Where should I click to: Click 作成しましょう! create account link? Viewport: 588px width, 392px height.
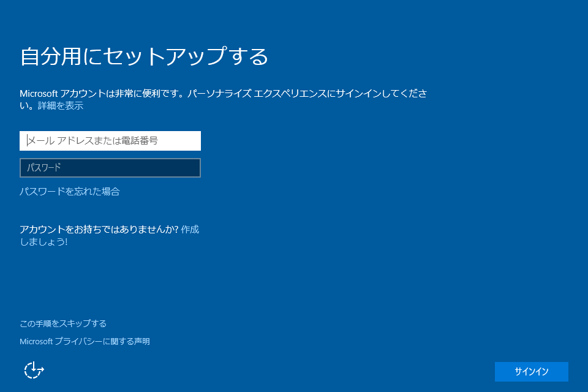190,229
